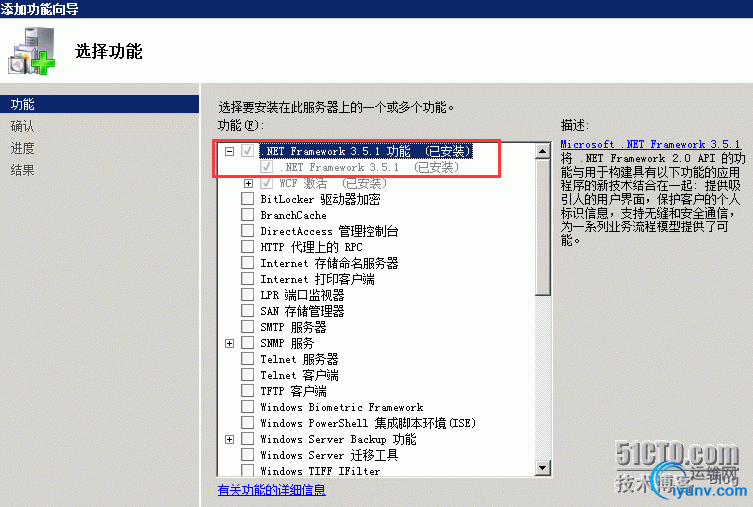Check the BranchCache checkbox
This screenshot has height=507, width=753.
(x=247, y=215)
